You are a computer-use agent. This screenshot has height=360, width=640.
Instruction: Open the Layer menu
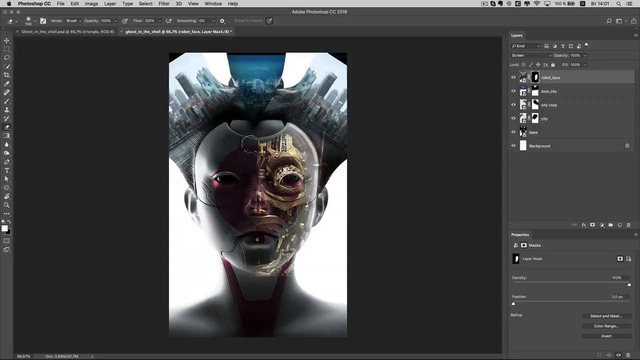pyautogui.click(x=110, y=4)
